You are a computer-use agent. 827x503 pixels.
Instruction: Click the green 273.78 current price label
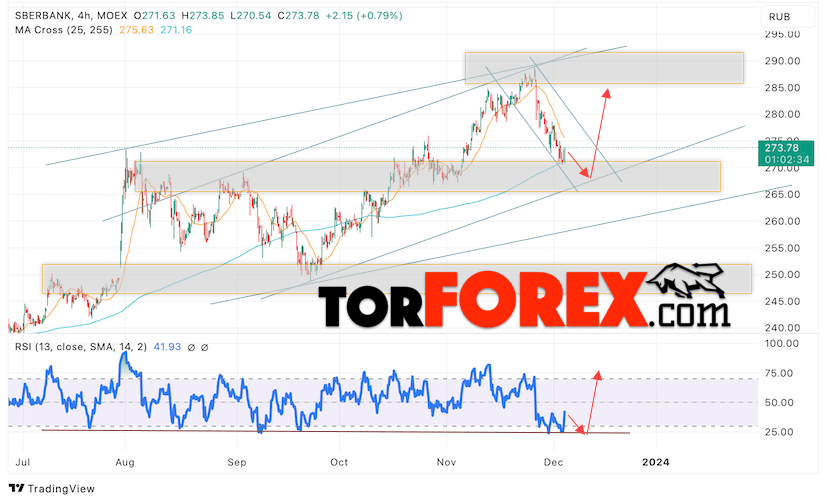[x=782, y=148]
